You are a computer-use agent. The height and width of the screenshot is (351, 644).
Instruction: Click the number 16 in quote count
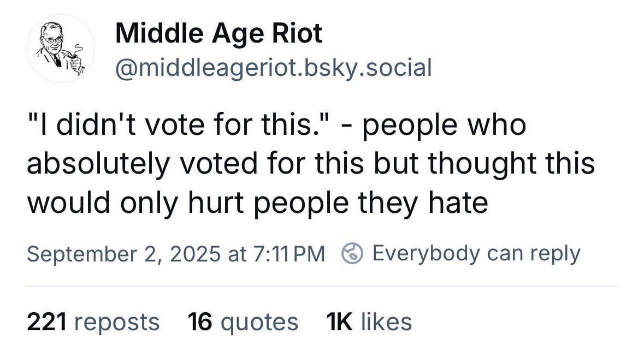tap(199, 322)
